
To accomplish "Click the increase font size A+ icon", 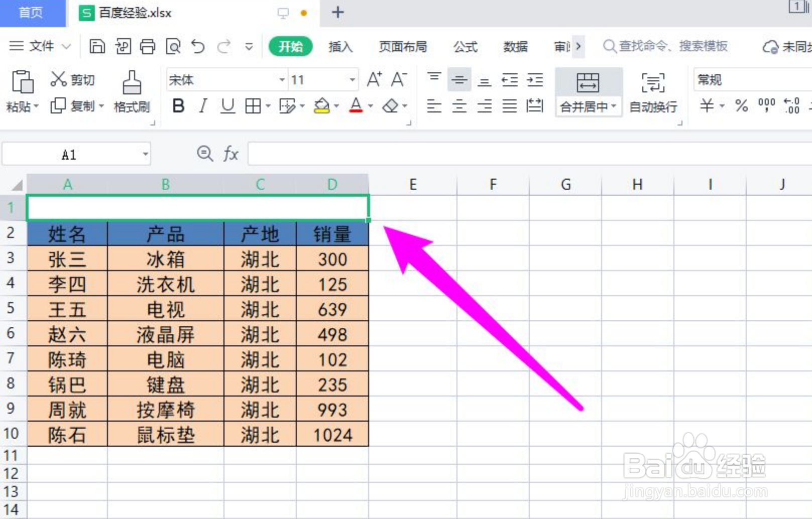I will tap(374, 79).
